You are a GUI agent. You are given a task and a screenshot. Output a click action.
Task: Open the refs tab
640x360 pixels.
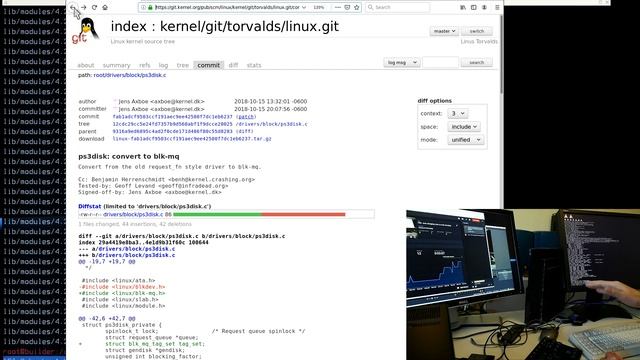(x=144, y=65)
